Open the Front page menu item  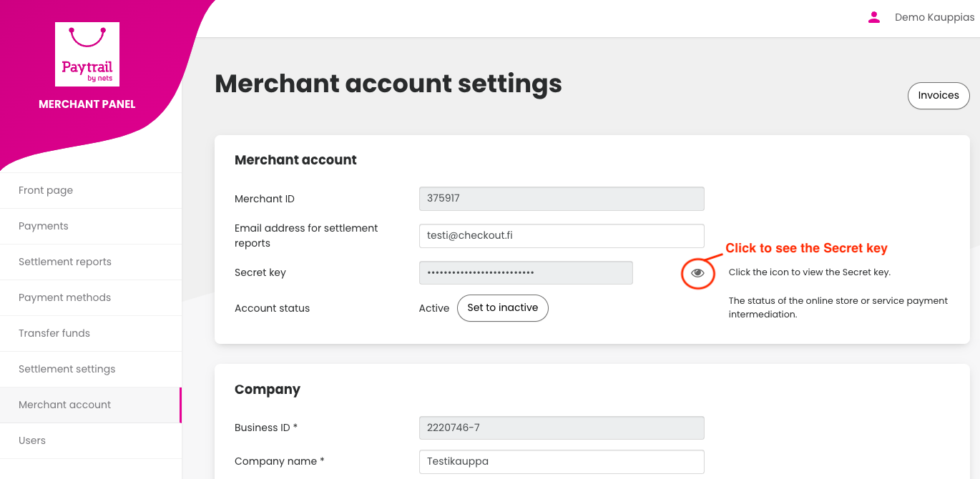pos(46,190)
